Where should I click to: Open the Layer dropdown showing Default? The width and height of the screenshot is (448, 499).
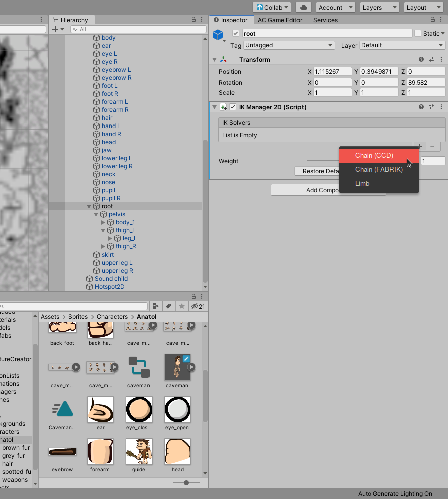(x=402, y=45)
